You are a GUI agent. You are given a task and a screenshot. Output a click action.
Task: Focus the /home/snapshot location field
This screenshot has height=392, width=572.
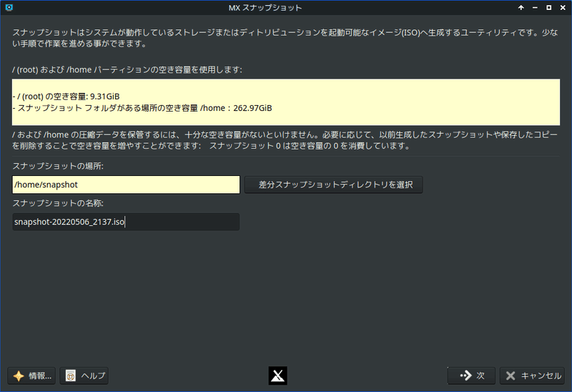click(x=126, y=185)
